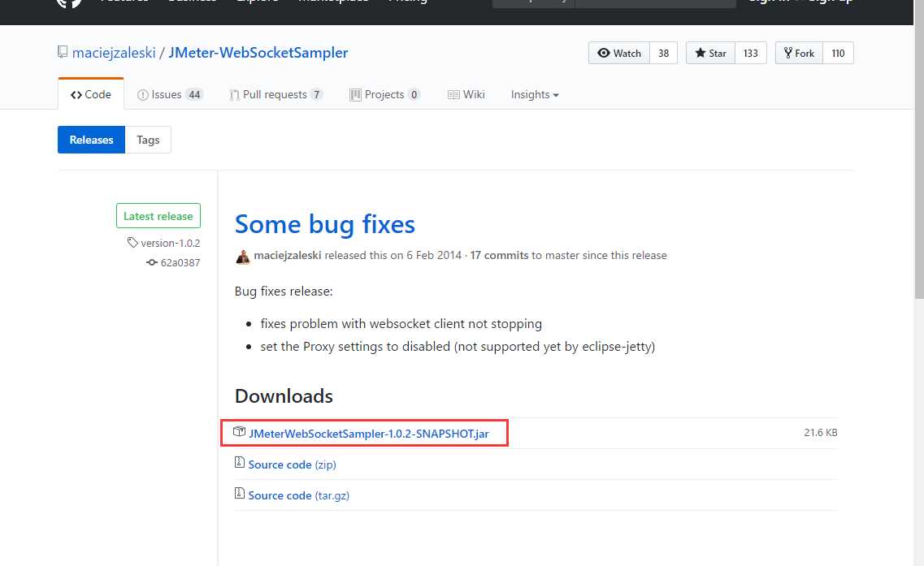Image resolution: width=924 pixels, height=566 pixels.
Task: Open the Issues tab
Action: pyautogui.click(x=170, y=94)
